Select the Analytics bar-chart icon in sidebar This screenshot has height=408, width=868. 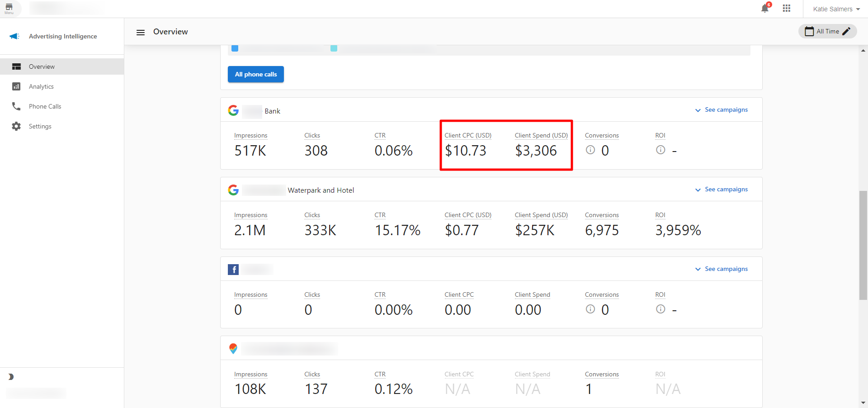[x=16, y=86]
